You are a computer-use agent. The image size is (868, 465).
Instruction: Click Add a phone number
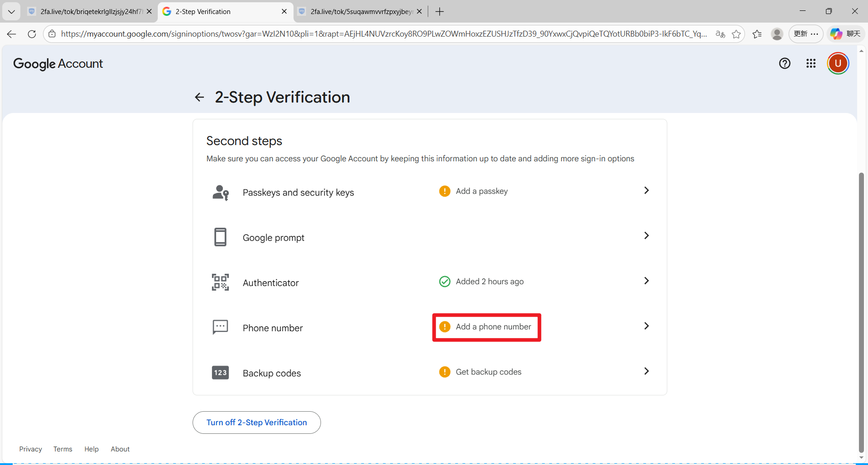coord(493,327)
